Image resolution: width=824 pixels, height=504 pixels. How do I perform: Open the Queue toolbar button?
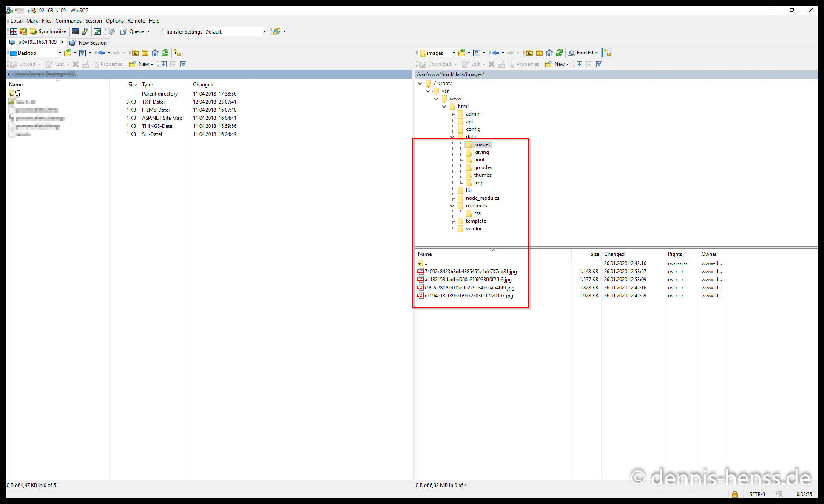[135, 31]
